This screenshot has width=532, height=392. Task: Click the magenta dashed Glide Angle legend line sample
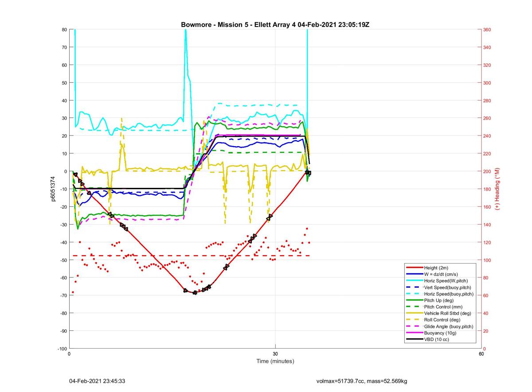tap(414, 326)
